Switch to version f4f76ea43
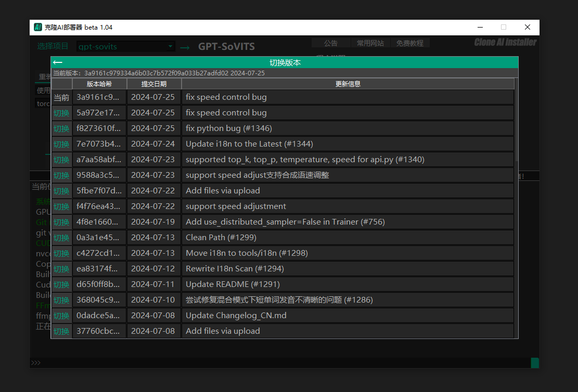Image resolution: width=578 pixels, height=392 pixels. (61, 206)
